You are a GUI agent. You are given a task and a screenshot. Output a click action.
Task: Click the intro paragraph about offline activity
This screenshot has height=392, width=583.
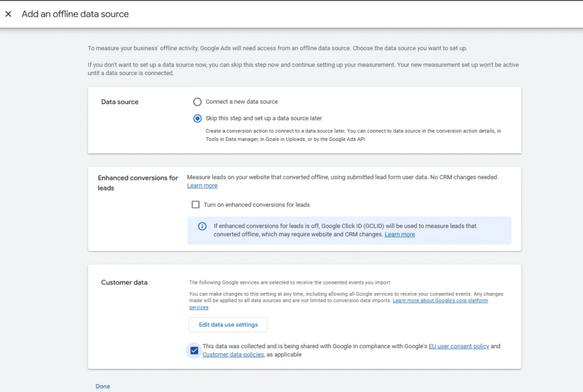[277, 48]
